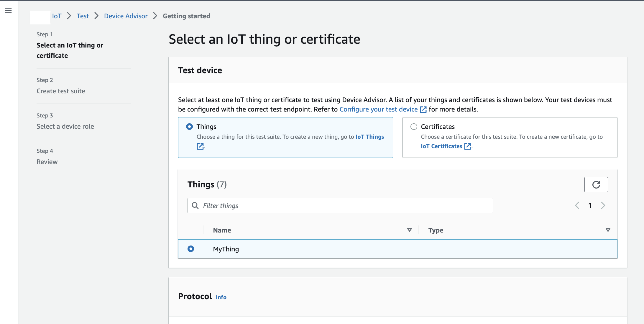The image size is (644, 324).
Task: Open Configure your test device link
Action: click(x=378, y=109)
